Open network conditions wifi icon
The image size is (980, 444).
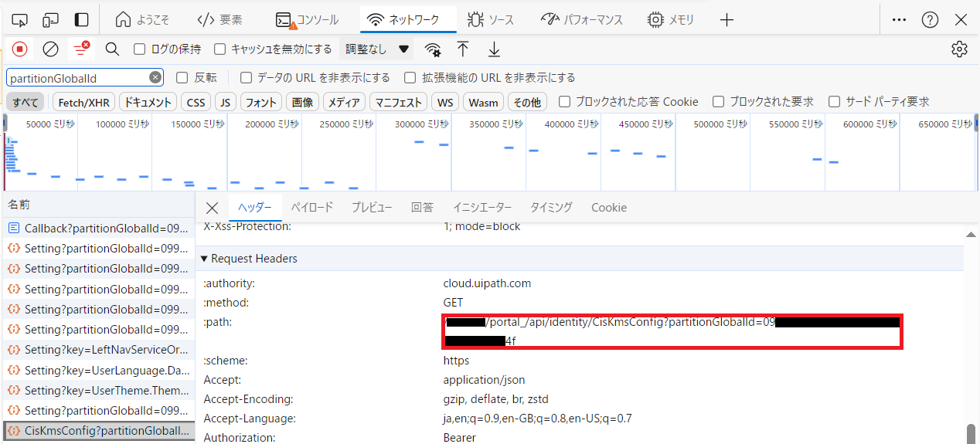click(434, 49)
